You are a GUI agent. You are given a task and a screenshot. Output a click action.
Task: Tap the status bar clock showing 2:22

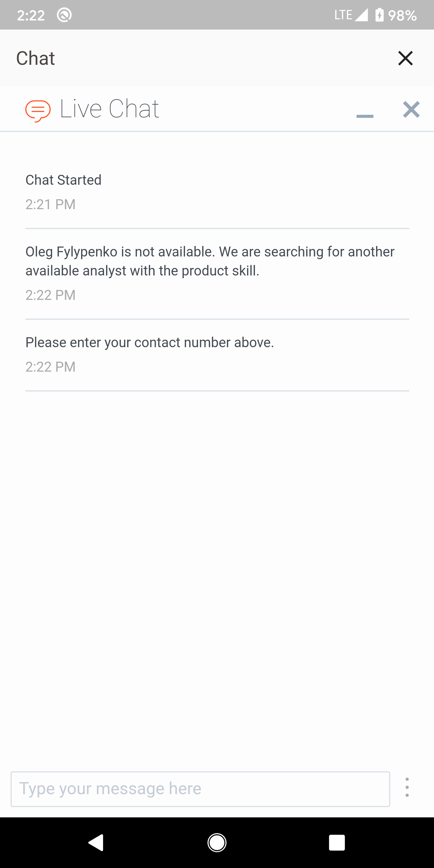pos(31,15)
